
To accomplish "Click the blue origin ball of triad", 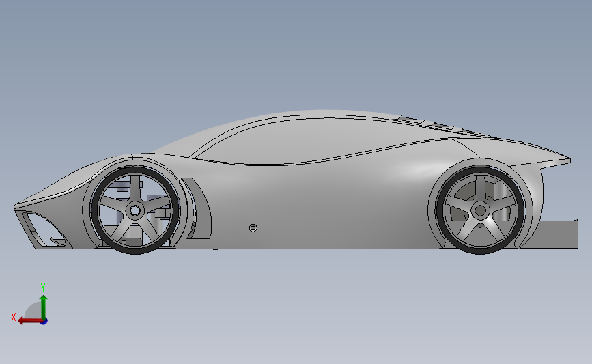I will pyautogui.click(x=44, y=322).
